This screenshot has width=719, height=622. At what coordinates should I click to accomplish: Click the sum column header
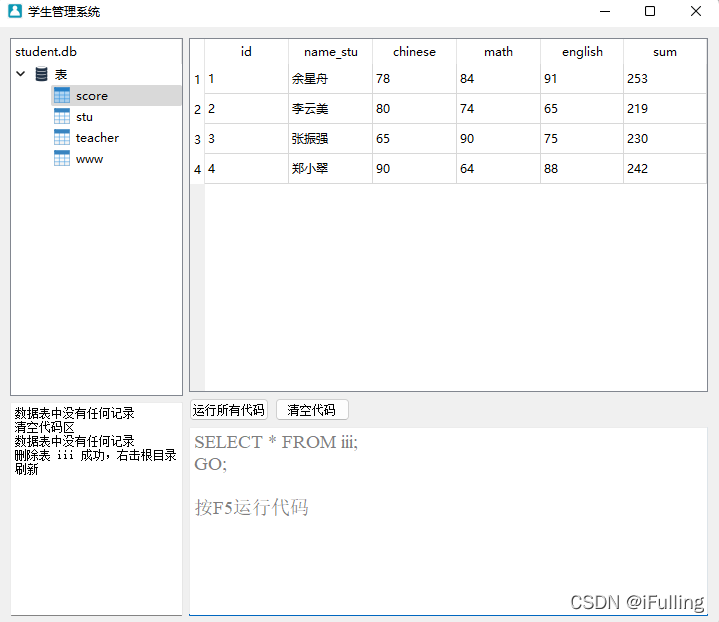(x=664, y=52)
